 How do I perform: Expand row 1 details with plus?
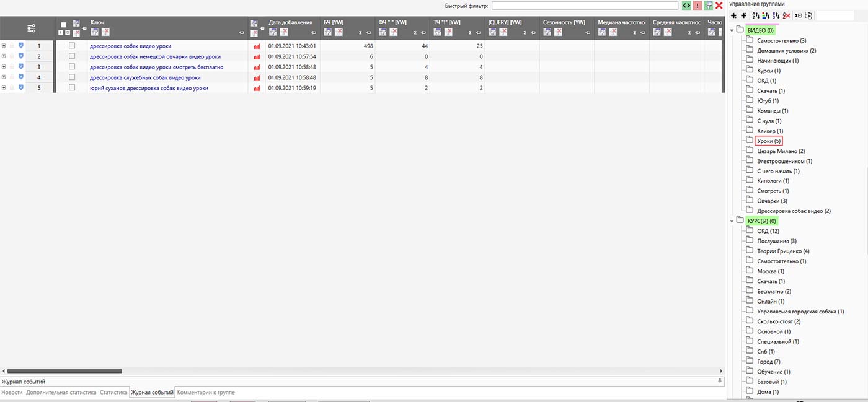pyautogui.click(x=4, y=45)
